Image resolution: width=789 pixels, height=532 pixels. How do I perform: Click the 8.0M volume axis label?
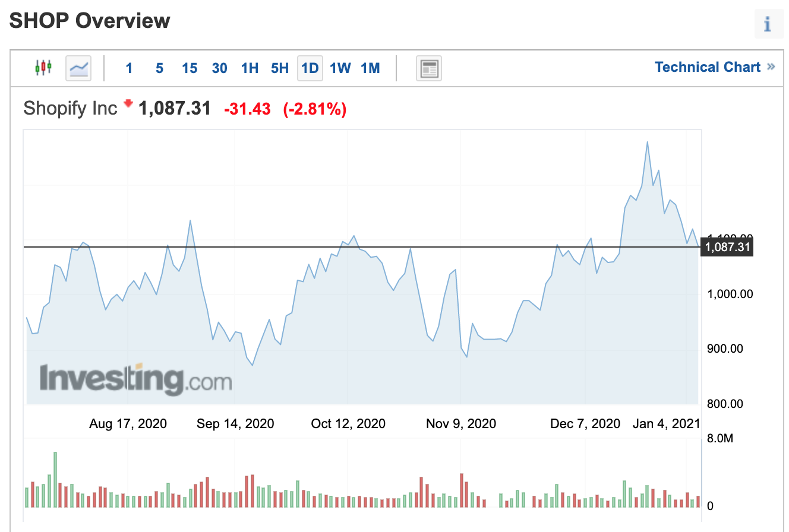click(x=720, y=439)
